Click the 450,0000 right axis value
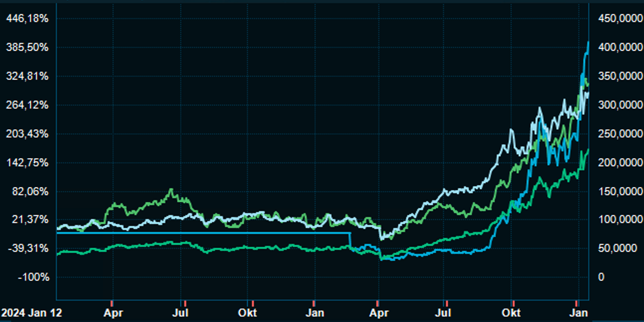The height and width of the screenshot is (322, 644). [615, 19]
